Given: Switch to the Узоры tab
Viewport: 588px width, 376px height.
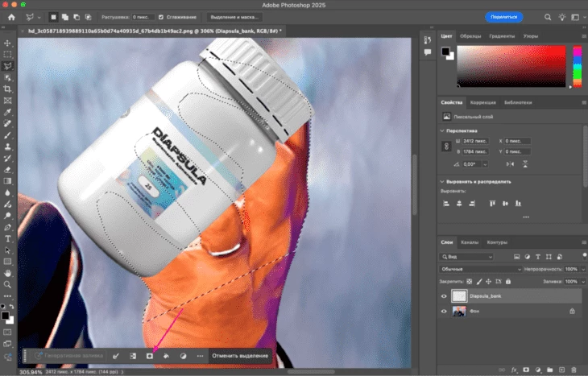Looking at the screenshot, I should coord(531,36).
